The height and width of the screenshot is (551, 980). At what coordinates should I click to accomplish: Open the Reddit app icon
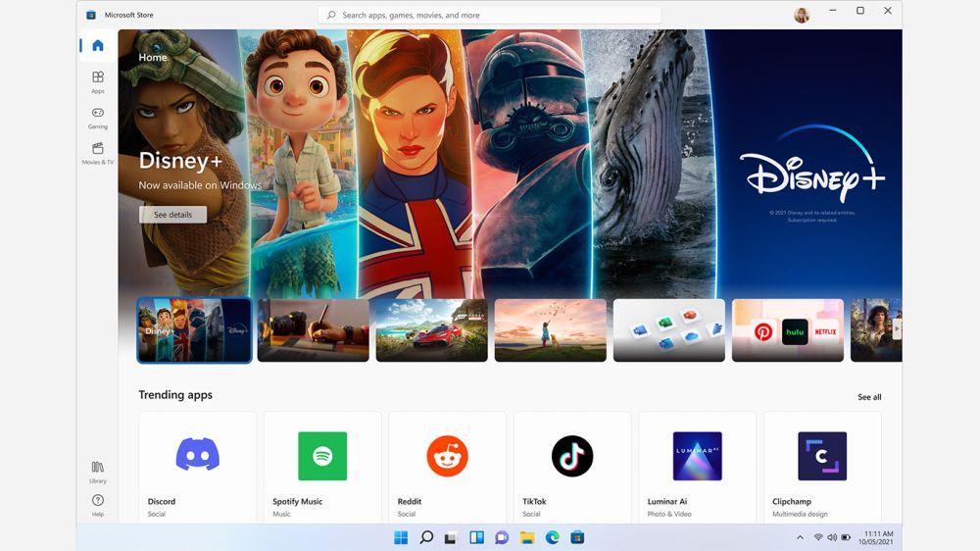448,456
